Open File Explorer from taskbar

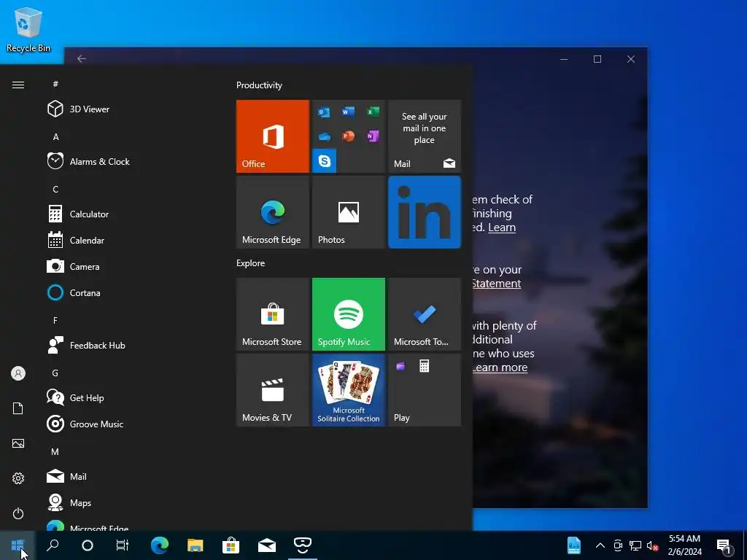tap(196, 545)
